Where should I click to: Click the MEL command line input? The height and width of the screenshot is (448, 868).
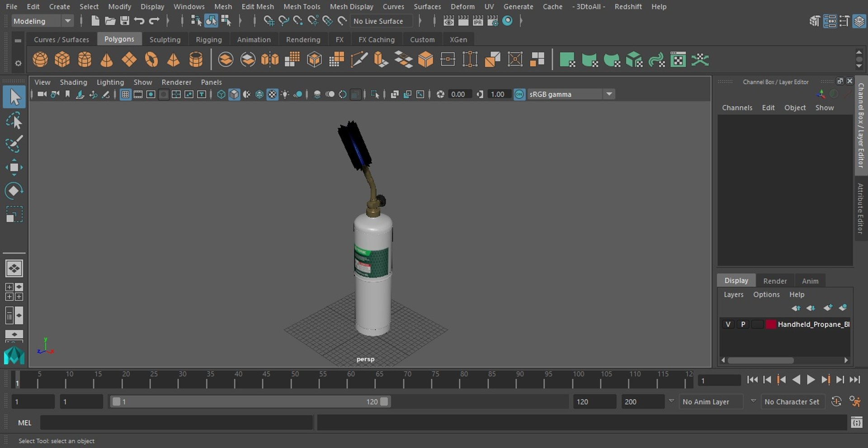(x=176, y=423)
